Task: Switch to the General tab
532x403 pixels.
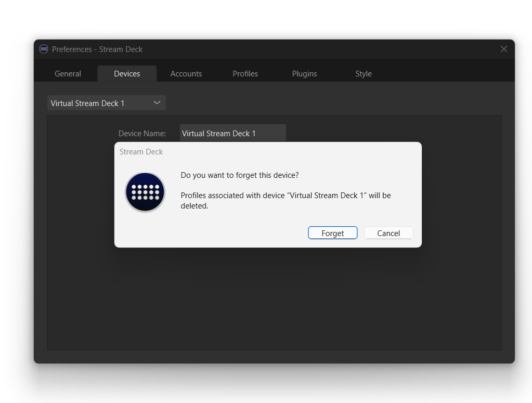Action: coord(68,73)
